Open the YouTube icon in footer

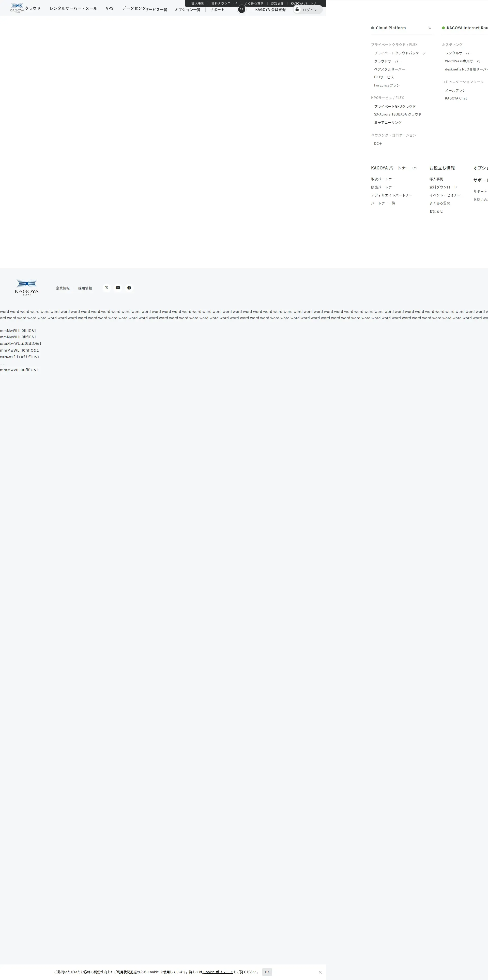pyautogui.click(x=118, y=287)
